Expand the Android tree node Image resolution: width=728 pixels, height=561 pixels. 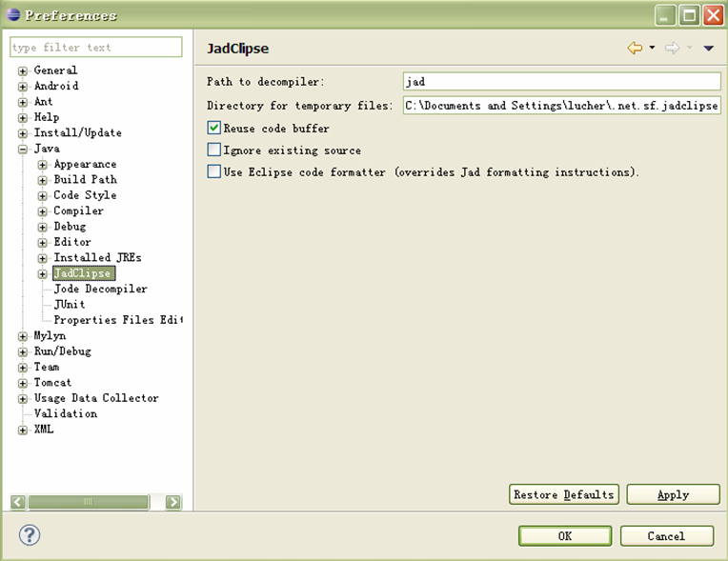[22, 87]
